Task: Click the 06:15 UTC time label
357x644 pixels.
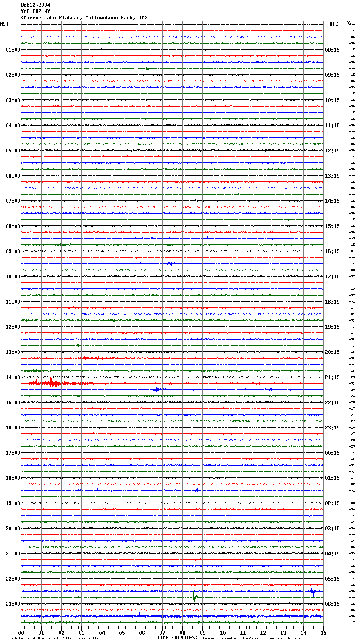Action: pos(332,604)
